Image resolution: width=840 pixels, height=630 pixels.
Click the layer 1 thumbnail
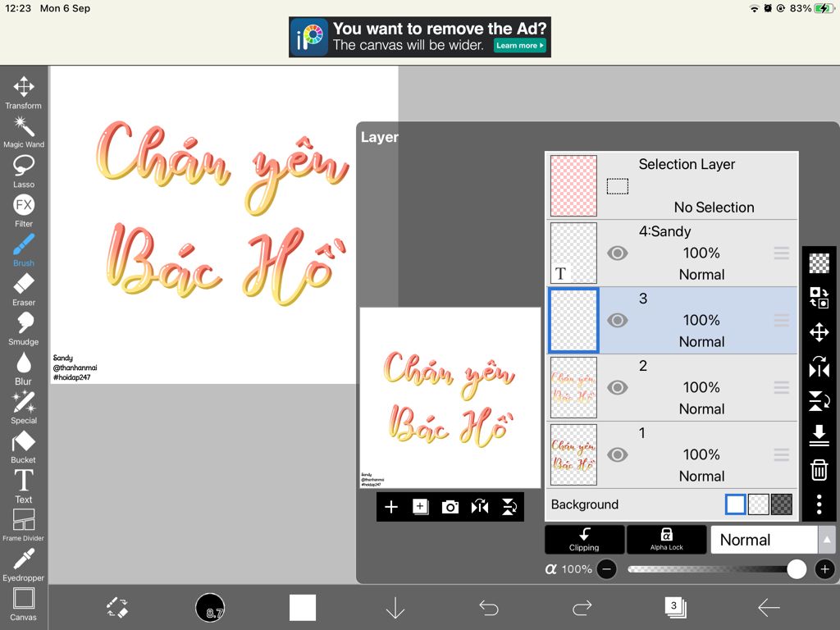[573, 454]
